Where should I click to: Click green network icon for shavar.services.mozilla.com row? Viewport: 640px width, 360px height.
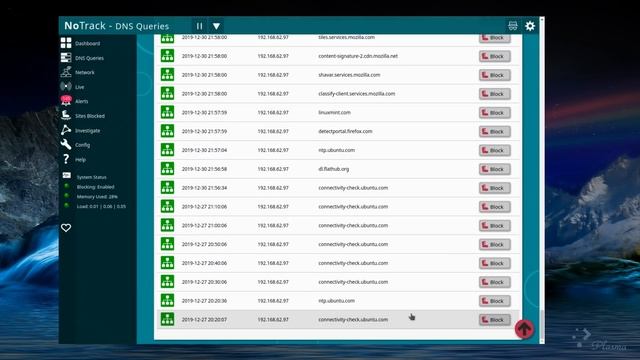[x=167, y=75]
